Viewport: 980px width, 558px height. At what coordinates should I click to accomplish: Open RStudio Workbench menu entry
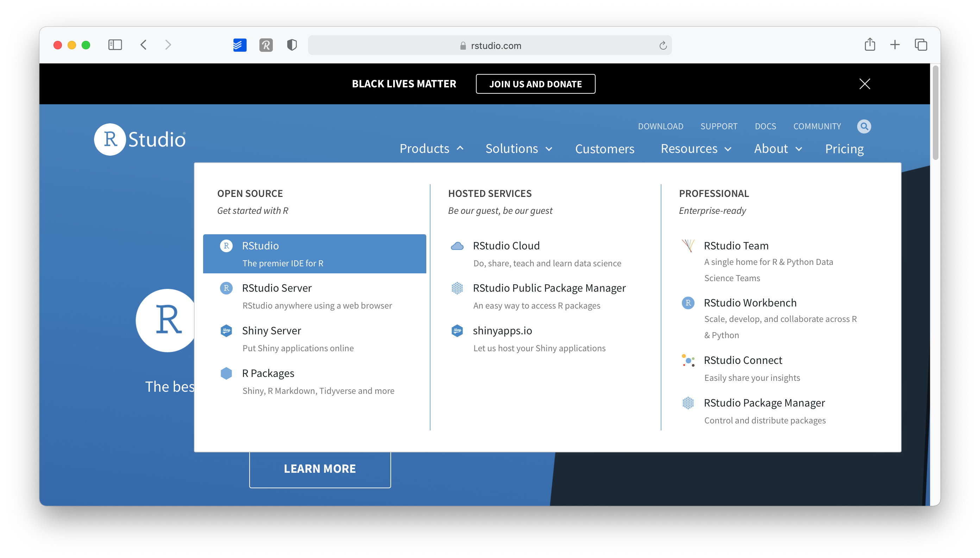776,318
